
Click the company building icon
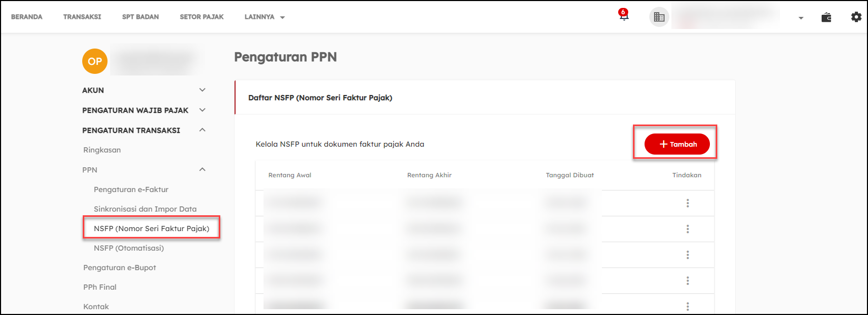coord(659,17)
